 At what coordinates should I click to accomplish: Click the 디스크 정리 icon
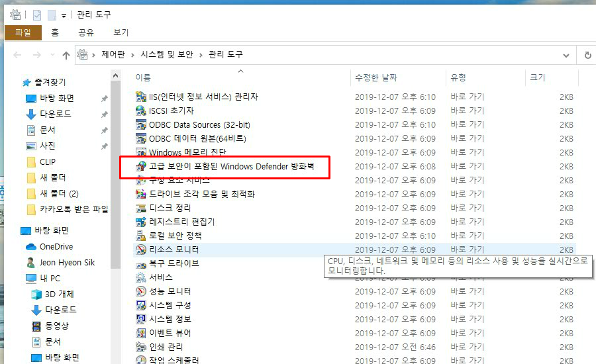pyautogui.click(x=141, y=208)
